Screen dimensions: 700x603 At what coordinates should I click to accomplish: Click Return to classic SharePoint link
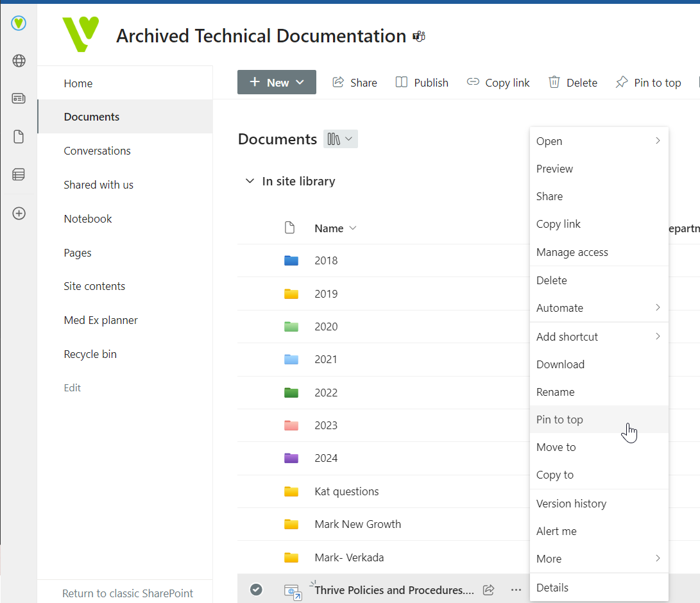coord(128,593)
